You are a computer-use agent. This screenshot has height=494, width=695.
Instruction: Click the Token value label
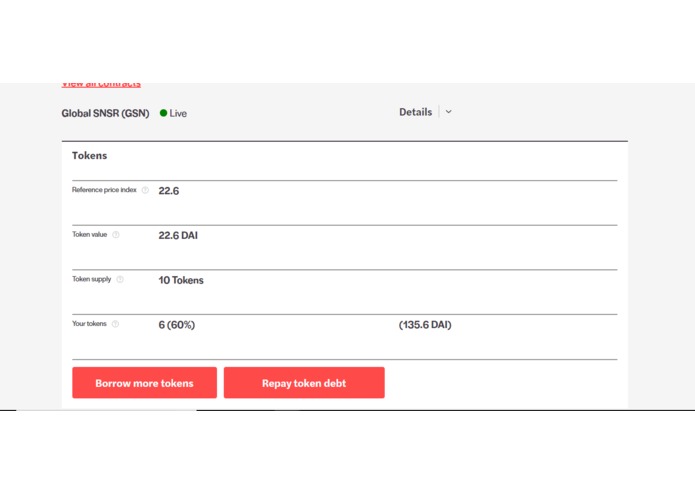coord(90,234)
